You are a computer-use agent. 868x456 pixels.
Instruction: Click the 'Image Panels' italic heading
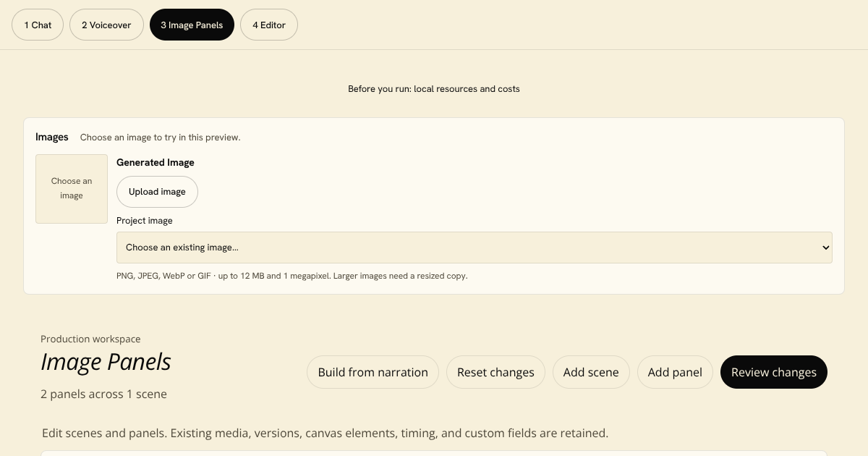tap(106, 362)
